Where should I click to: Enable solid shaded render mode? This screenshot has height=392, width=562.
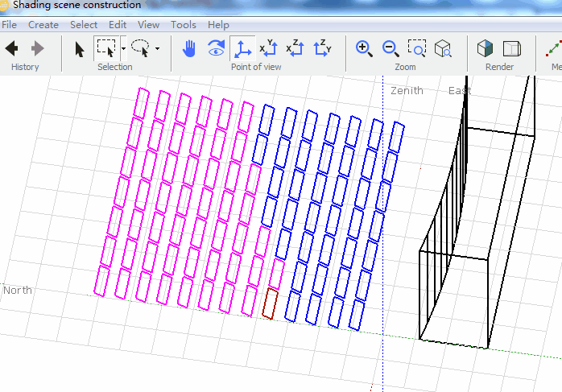pyautogui.click(x=485, y=48)
